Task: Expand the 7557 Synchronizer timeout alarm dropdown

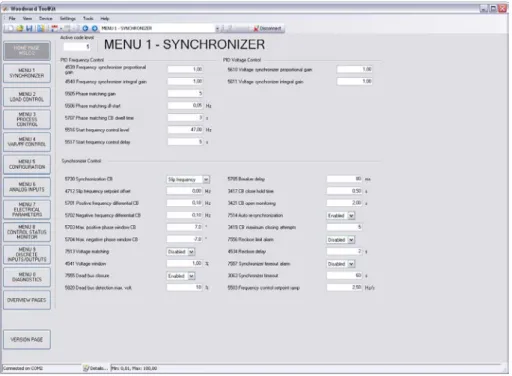Action: (x=351, y=264)
